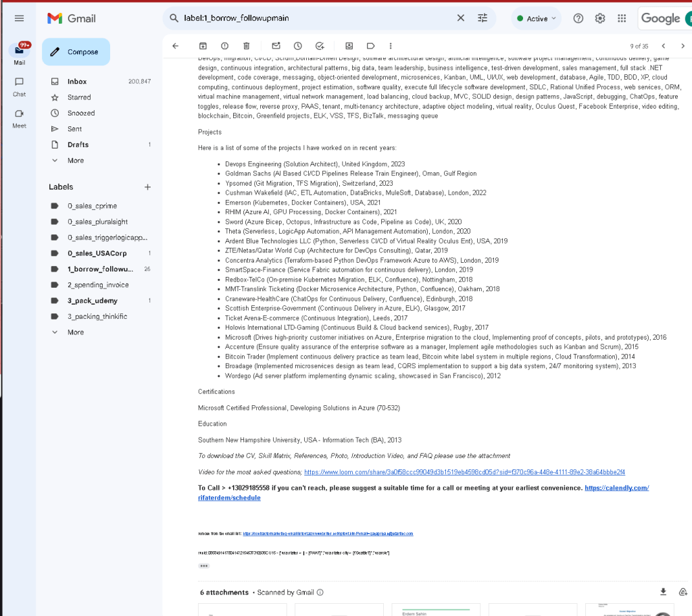Delete this email with trash icon
The height and width of the screenshot is (616, 692).
point(246,46)
